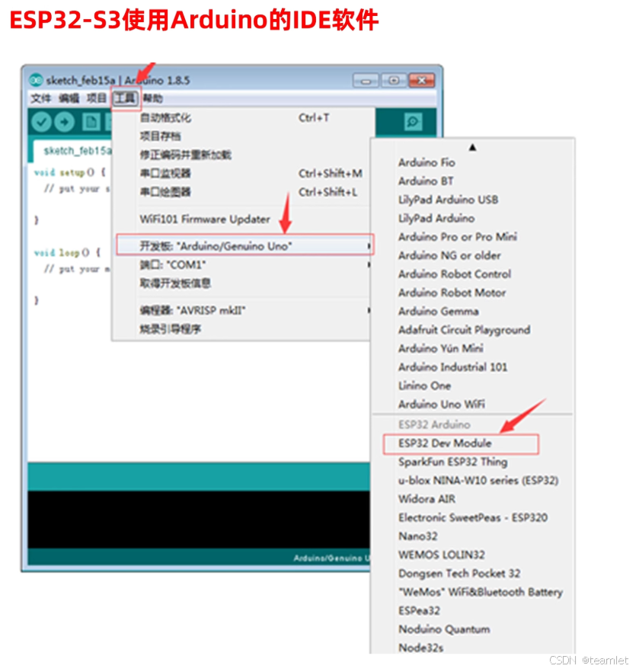Choose Arduino Fio board
639x672 pixels.
[x=427, y=162]
